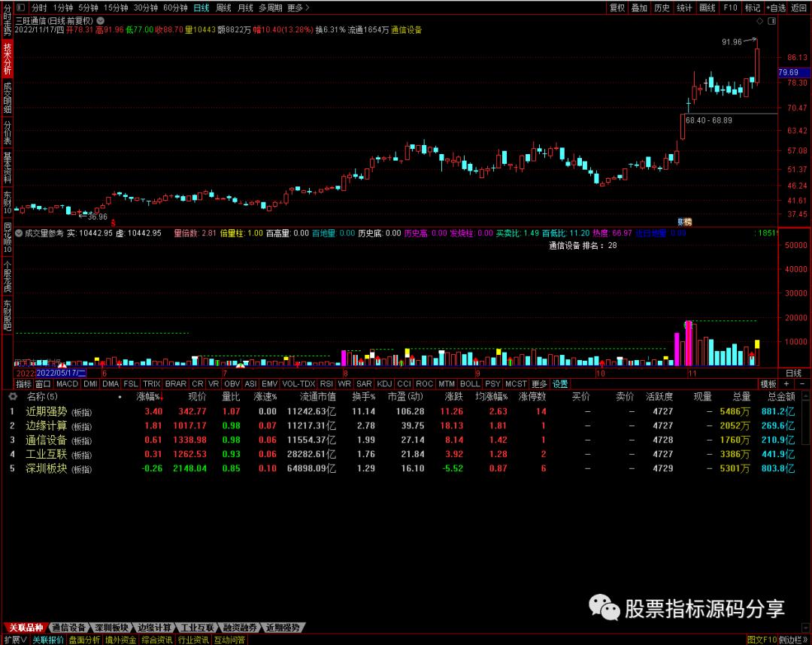Expand the 扩展 menu at bottom-left
This screenshot has height=645, width=812.
coord(16,640)
